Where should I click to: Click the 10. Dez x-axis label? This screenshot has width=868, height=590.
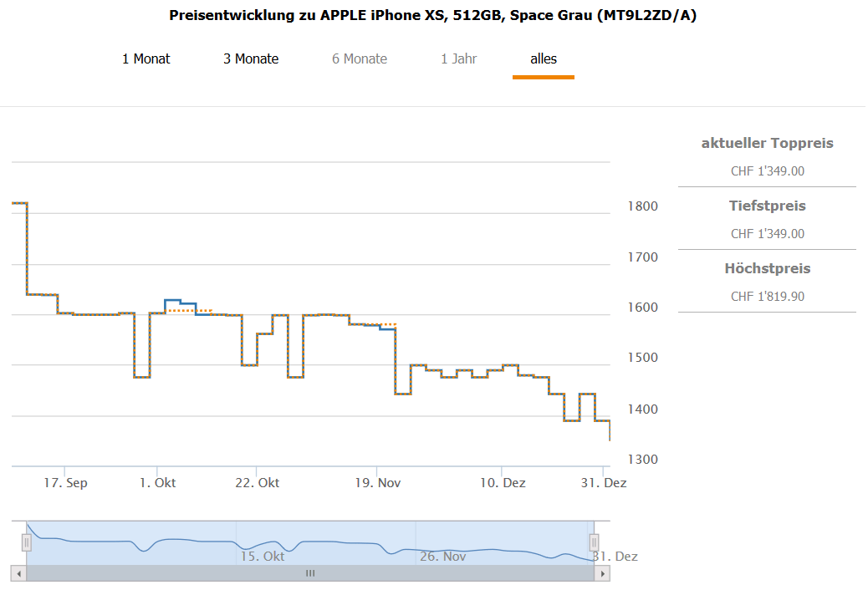(502, 483)
